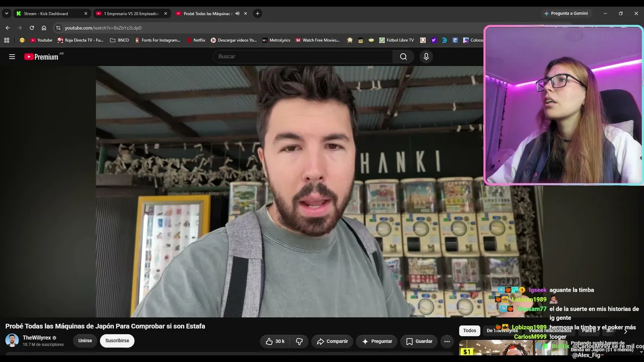Click the Wassam77 chat username
The image size is (644, 362).
(532, 309)
